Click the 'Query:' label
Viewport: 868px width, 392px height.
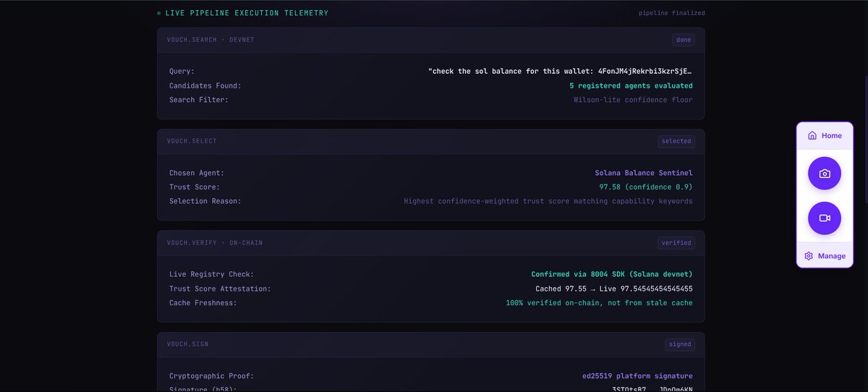(182, 72)
